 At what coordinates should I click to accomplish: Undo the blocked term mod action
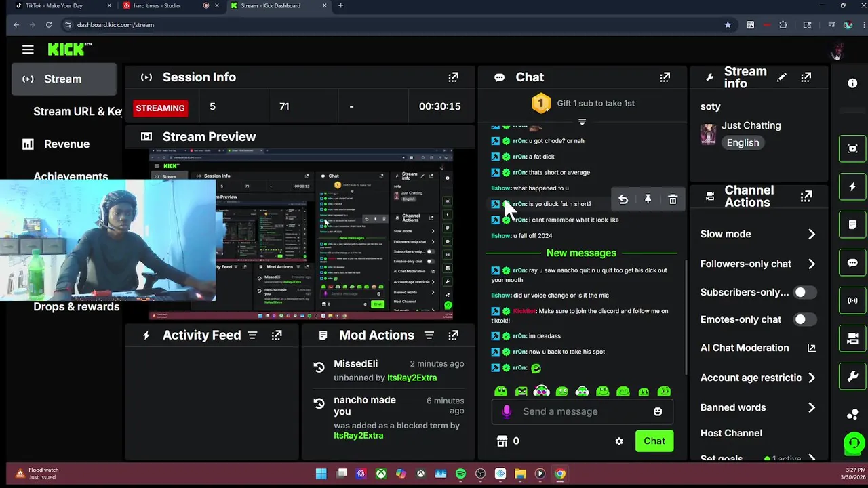319,403
